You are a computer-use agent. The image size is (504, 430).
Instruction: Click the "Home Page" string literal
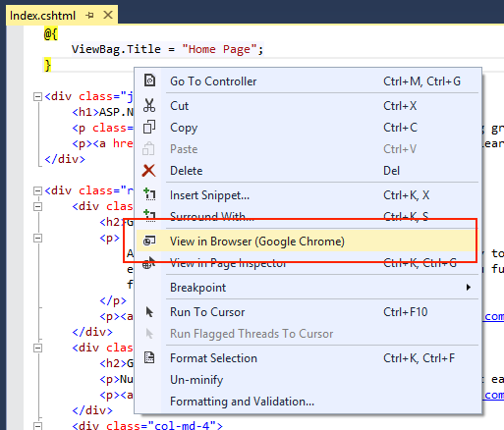(x=219, y=49)
